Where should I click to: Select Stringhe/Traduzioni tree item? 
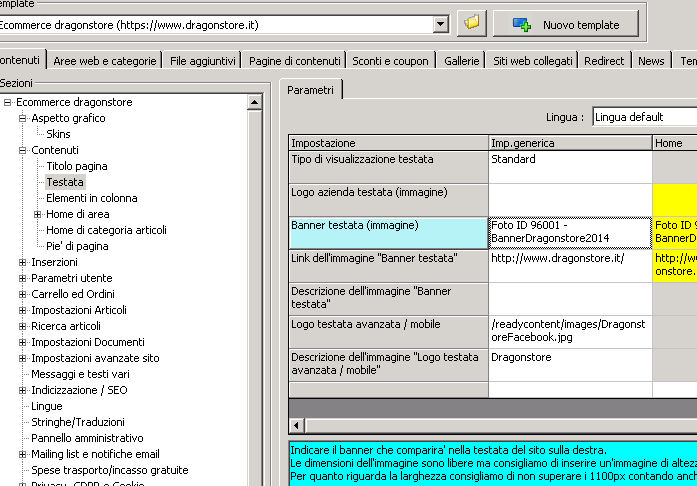(78, 422)
